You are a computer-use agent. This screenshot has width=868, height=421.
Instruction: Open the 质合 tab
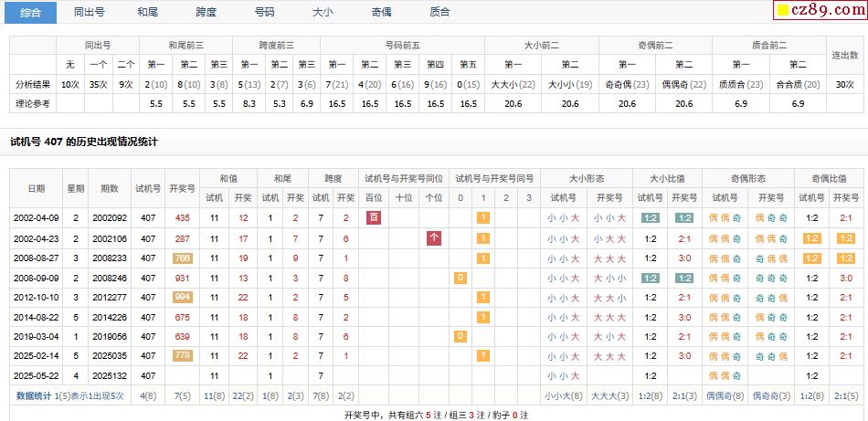[x=439, y=12]
